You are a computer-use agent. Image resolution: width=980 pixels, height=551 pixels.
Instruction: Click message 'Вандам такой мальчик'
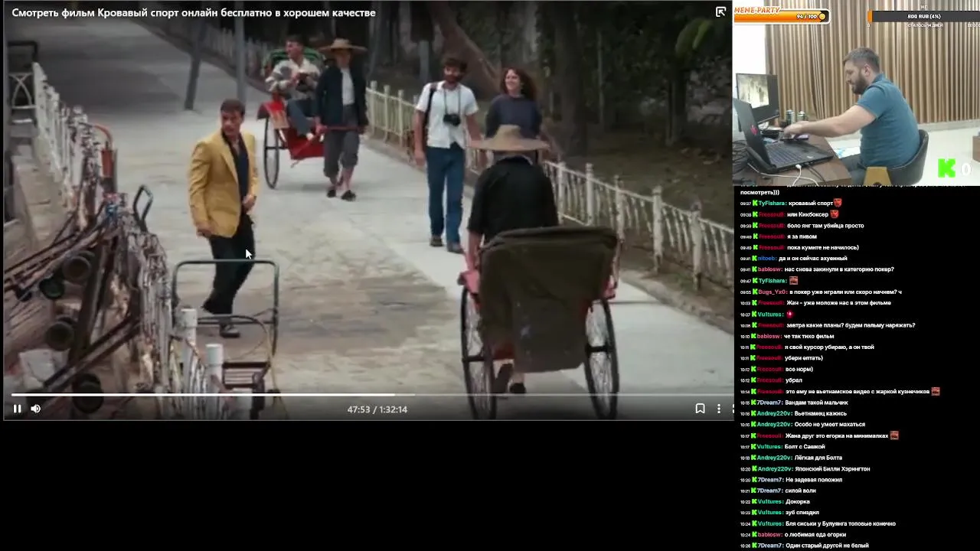pos(817,403)
